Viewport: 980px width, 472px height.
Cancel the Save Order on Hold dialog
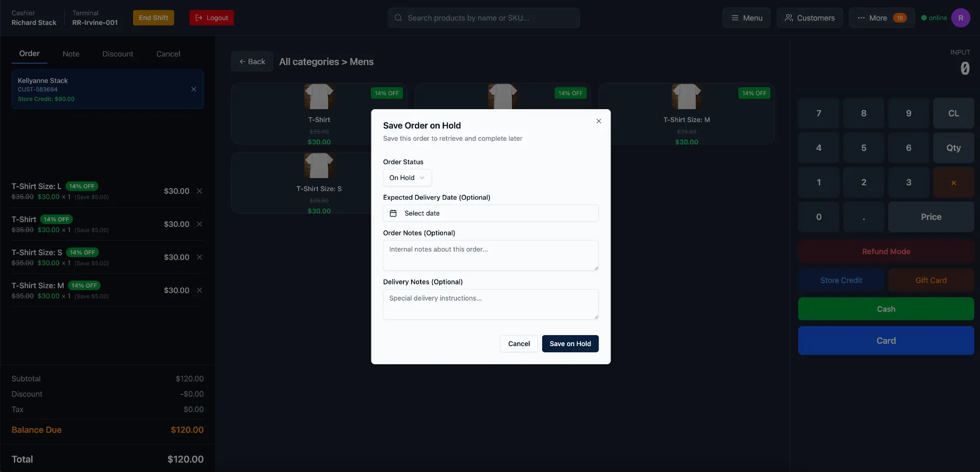tap(518, 344)
